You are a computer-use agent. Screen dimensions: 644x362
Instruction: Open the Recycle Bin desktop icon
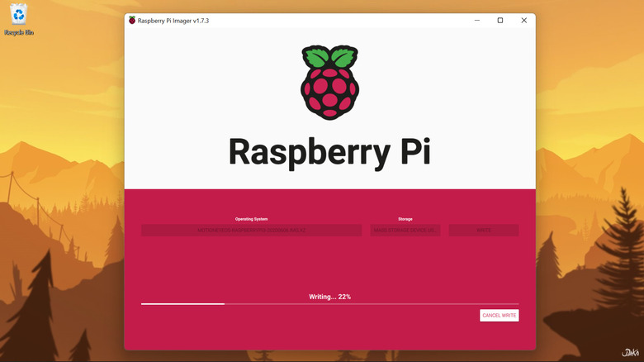19,19
